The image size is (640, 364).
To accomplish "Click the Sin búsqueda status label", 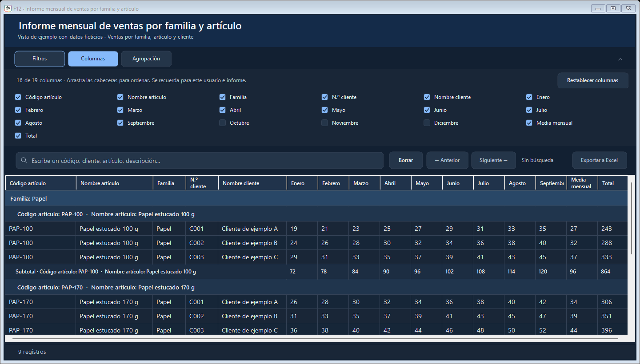I will 537,160.
